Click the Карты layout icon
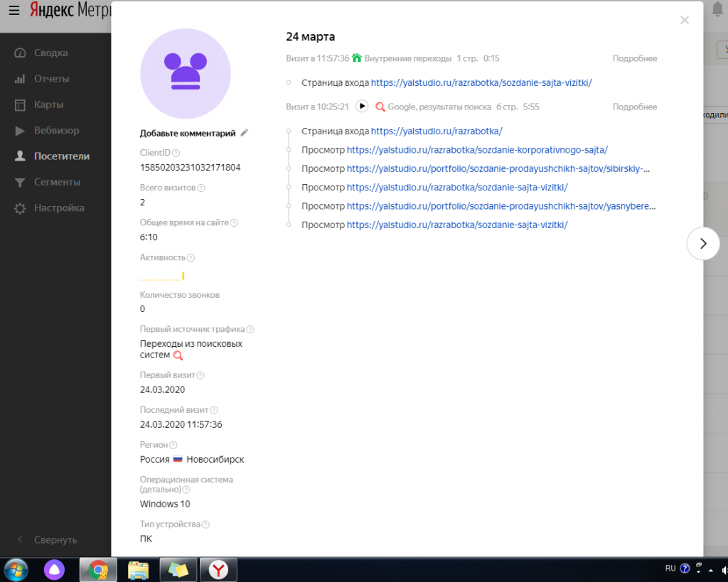 pos(20,105)
